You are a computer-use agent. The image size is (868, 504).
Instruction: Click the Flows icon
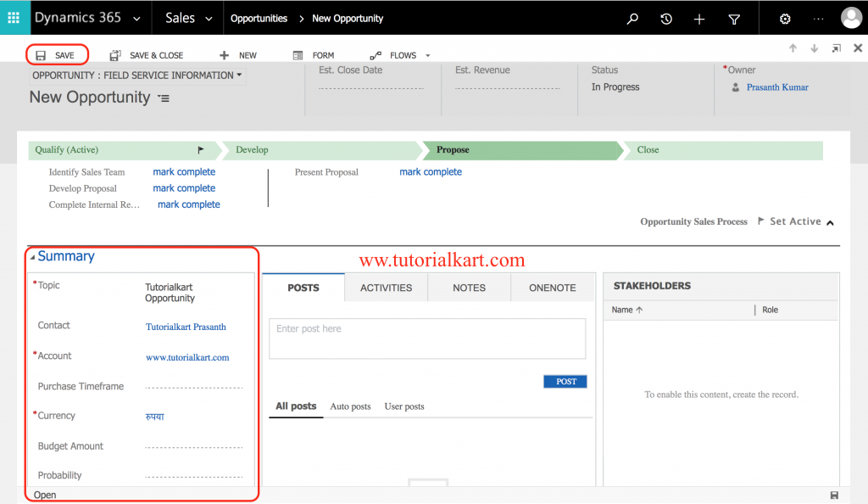(x=376, y=55)
